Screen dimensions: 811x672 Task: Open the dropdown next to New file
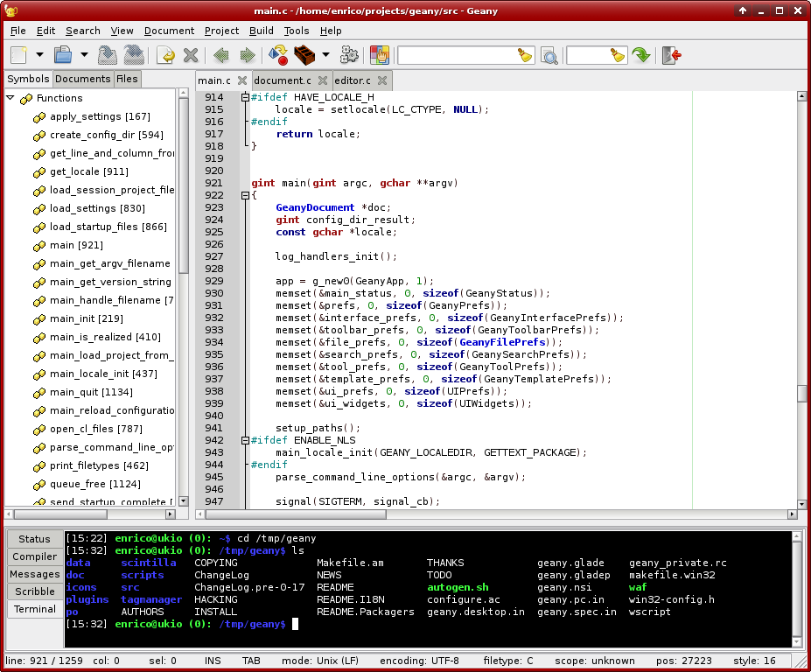click(39, 55)
